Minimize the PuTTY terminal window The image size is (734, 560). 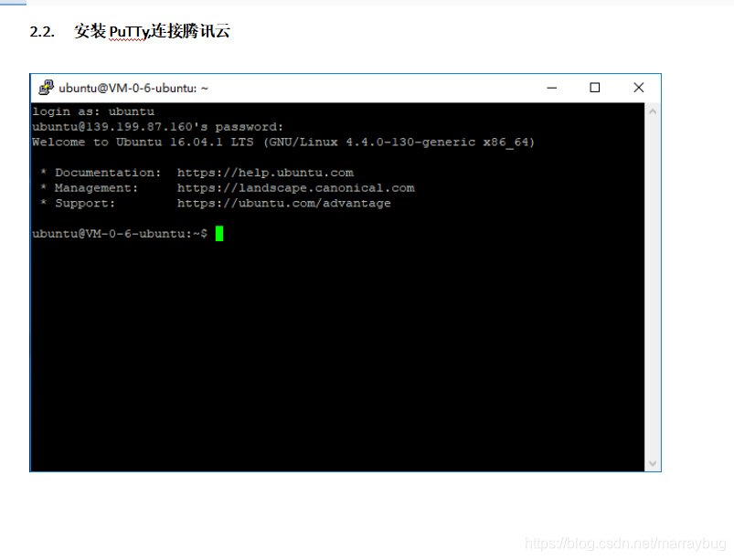point(552,88)
